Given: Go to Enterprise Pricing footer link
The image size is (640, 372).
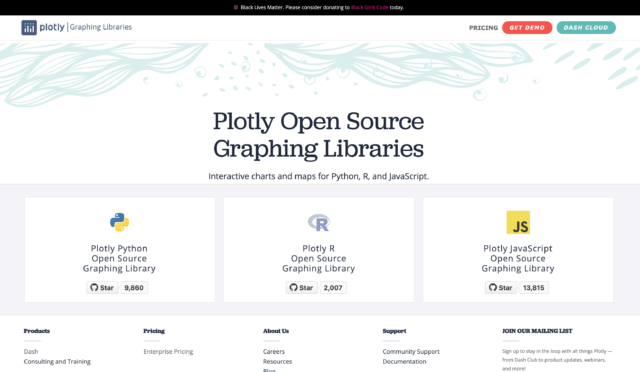Looking at the screenshot, I should [x=168, y=352].
